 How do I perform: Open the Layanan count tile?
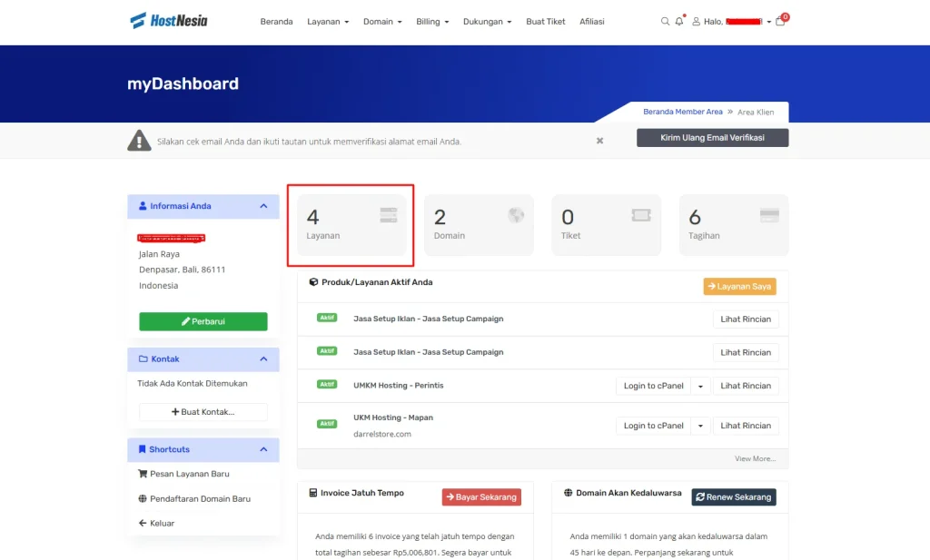[x=351, y=225]
